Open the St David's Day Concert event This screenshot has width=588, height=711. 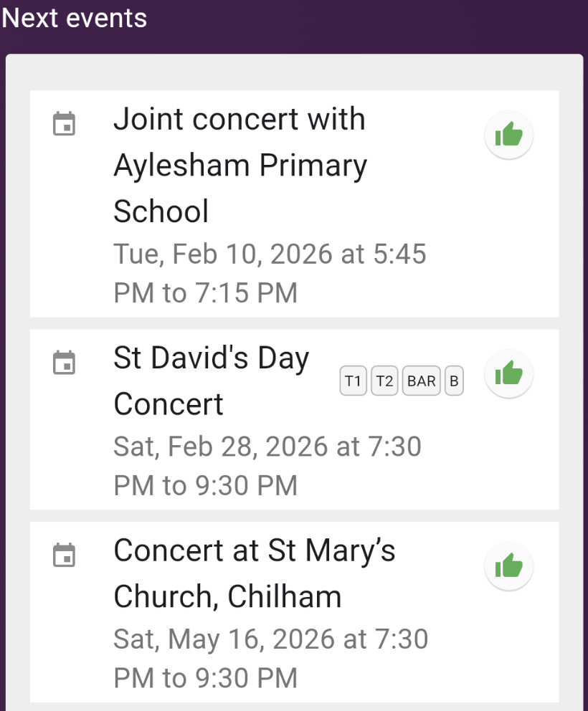pos(212,381)
